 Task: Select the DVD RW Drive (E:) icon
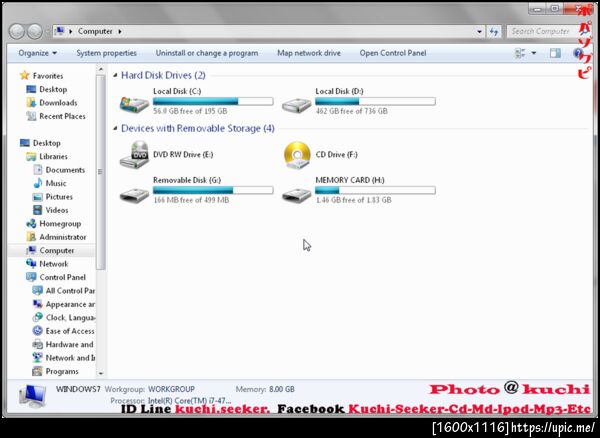pos(134,155)
